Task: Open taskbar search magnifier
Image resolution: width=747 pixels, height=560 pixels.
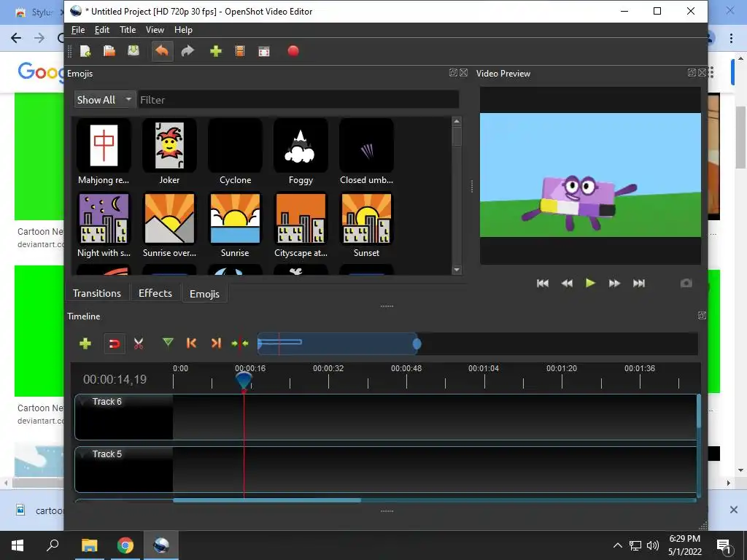Action: point(53,545)
